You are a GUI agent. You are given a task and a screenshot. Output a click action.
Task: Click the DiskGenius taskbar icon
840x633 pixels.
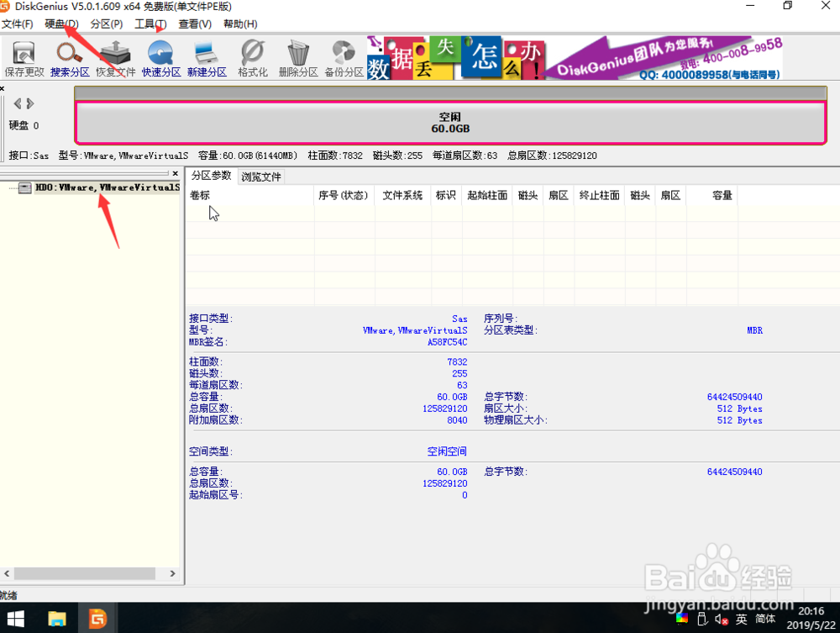tap(97, 619)
